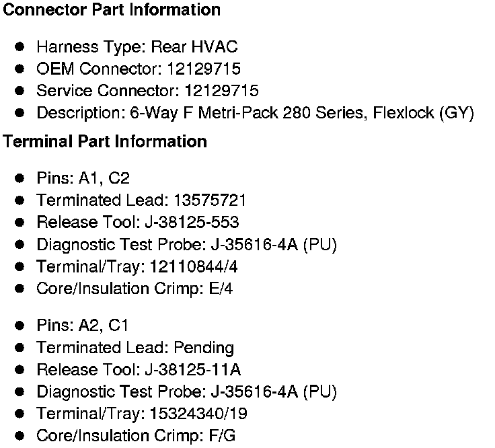Viewport: 495px width, 448px height.
Task: Click the Core/Insulation Crimp: F/G line
Action: point(136,435)
